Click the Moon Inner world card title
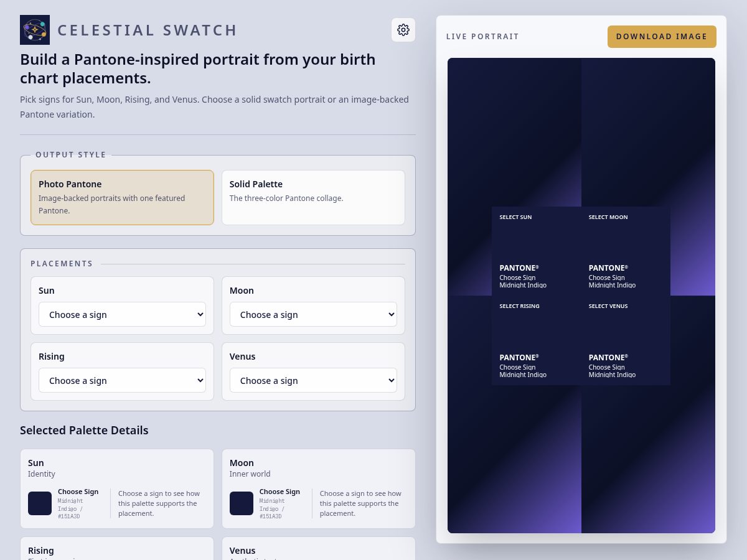This screenshot has width=747, height=560. coord(242,463)
